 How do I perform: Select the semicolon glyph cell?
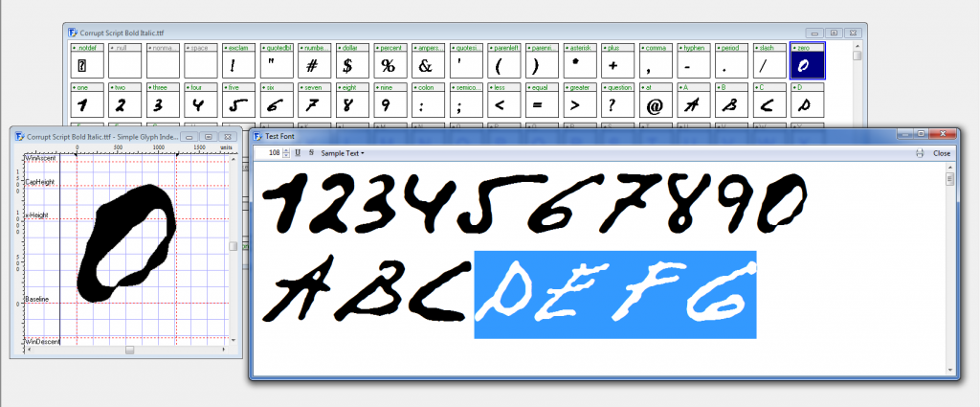(466, 100)
